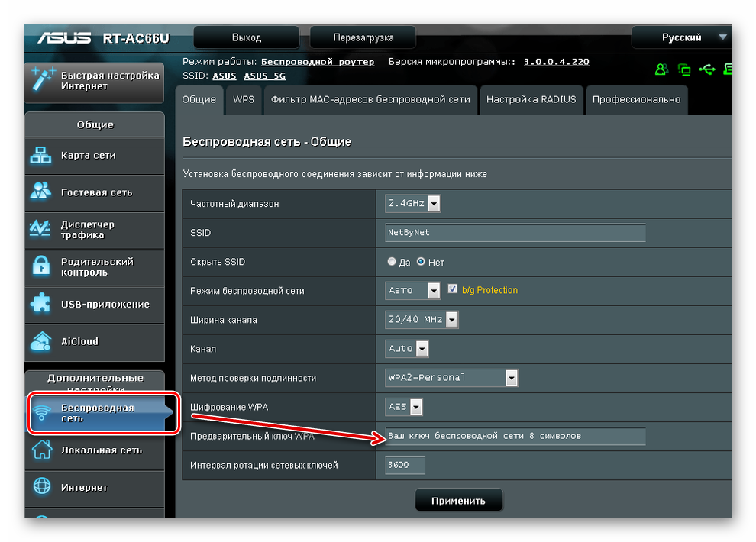Open the Настройка RADIUS tab
This screenshot has width=756, height=542.
point(531,100)
